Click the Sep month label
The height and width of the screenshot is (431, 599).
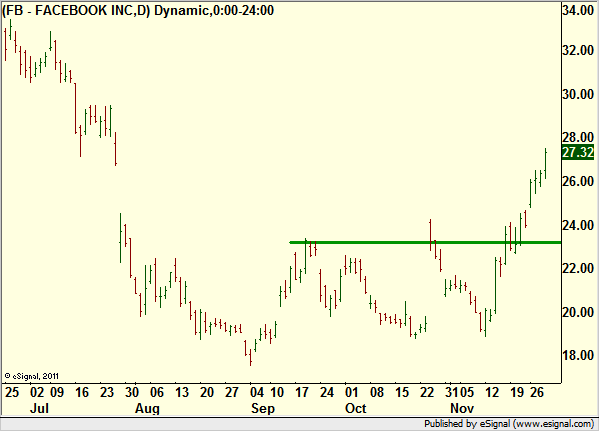click(x=263, y=408)
